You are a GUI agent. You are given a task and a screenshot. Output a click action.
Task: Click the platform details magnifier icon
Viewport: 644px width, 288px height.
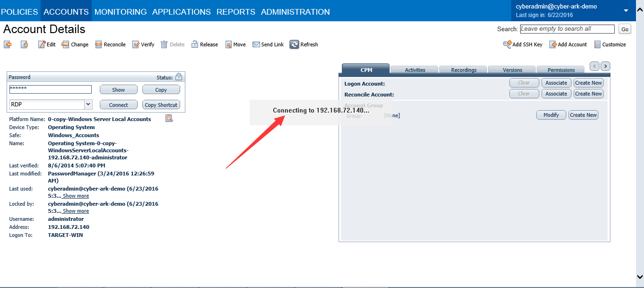click(169, 119)
